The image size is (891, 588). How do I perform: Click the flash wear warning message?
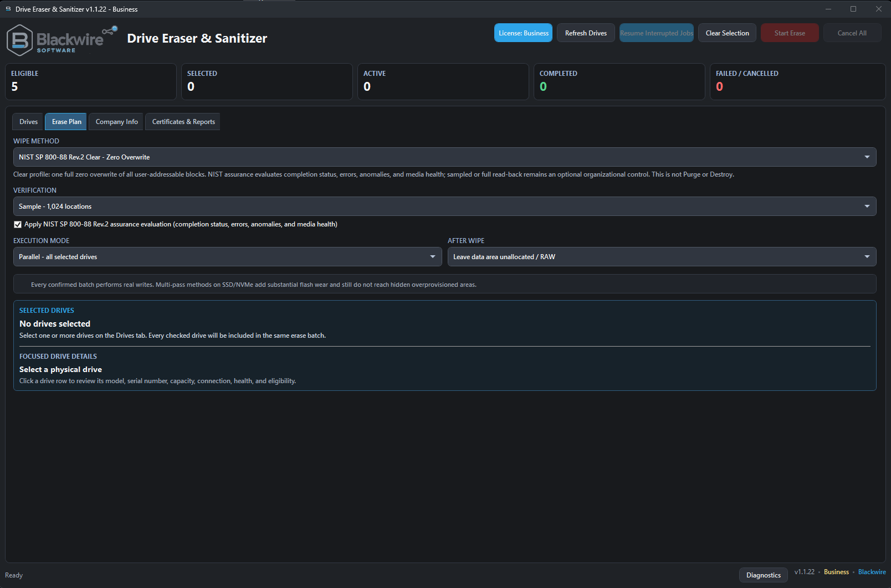click(254, 285)
